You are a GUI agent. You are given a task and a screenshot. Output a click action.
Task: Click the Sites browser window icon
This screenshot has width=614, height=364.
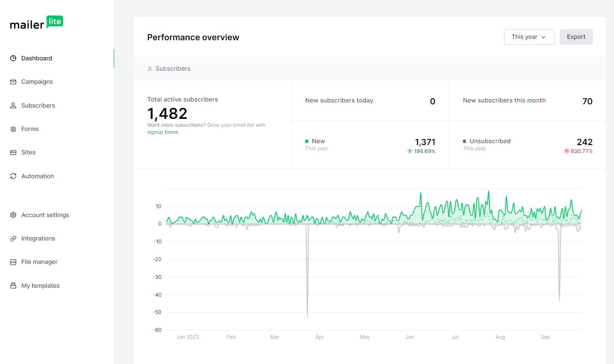13,153
